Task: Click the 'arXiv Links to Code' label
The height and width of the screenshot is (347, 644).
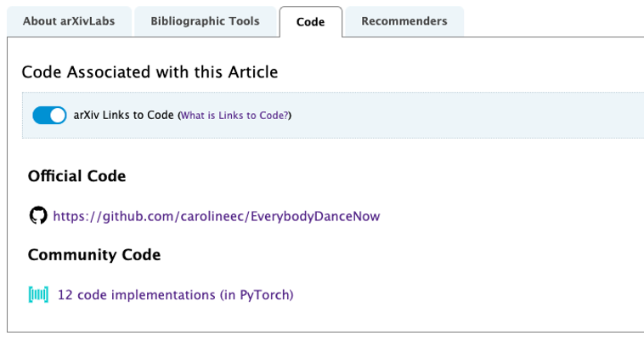Action: (123, 115)
